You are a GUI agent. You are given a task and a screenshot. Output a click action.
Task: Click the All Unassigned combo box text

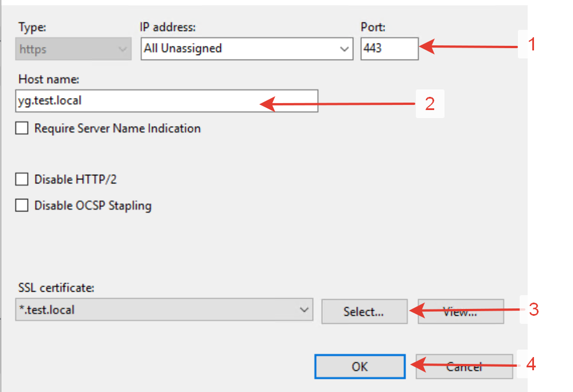[183, 48]
